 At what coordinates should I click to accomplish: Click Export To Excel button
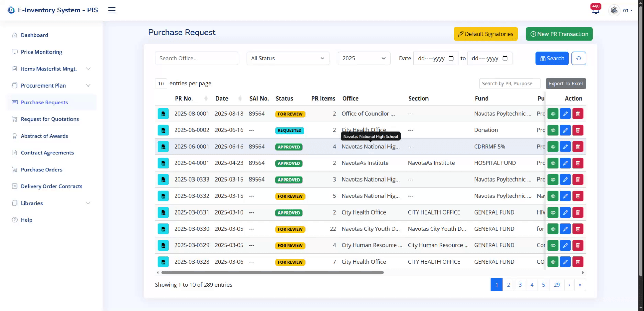[x=566, y=83]
